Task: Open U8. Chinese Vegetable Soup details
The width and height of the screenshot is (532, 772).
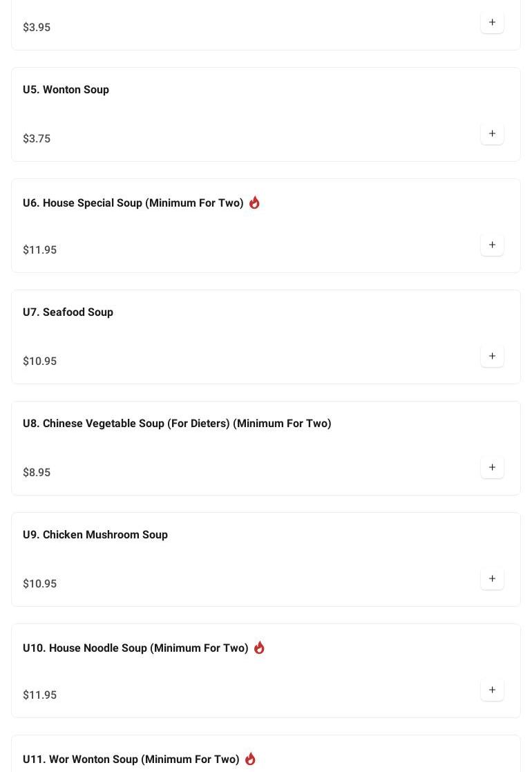Action: coord(176,424)
